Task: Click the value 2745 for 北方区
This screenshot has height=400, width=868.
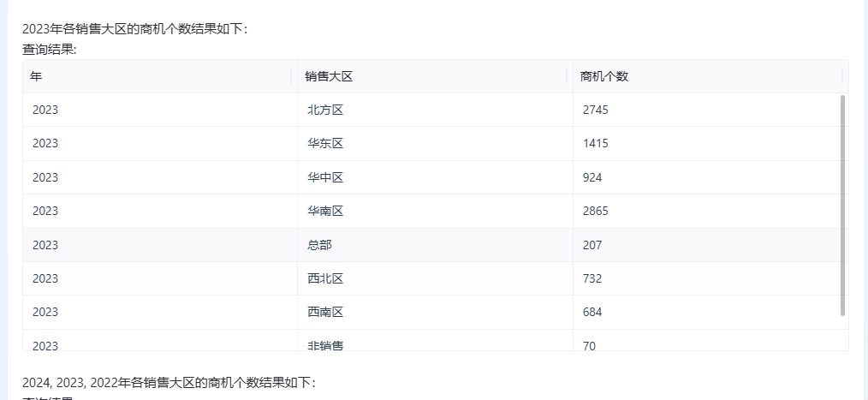Action: [595, 110]
